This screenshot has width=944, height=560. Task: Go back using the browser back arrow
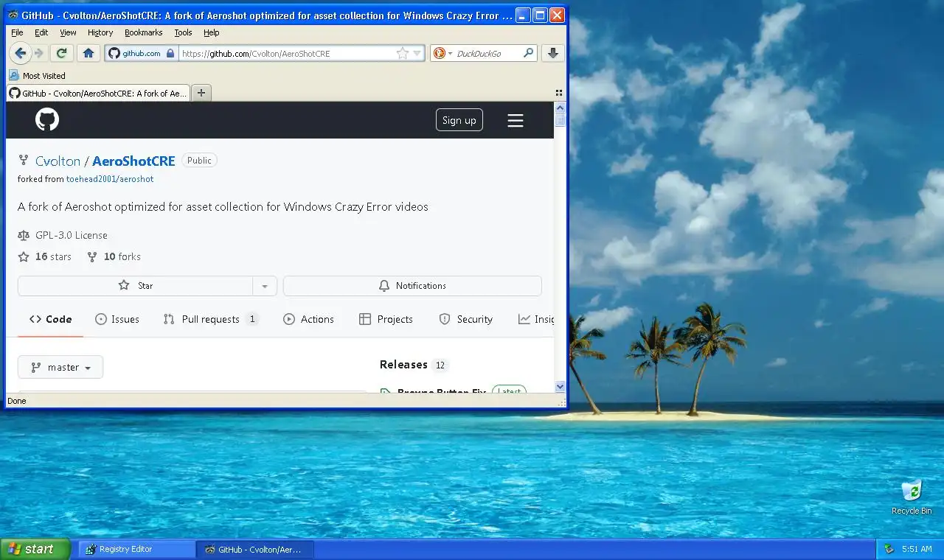[x=21, y=53]
